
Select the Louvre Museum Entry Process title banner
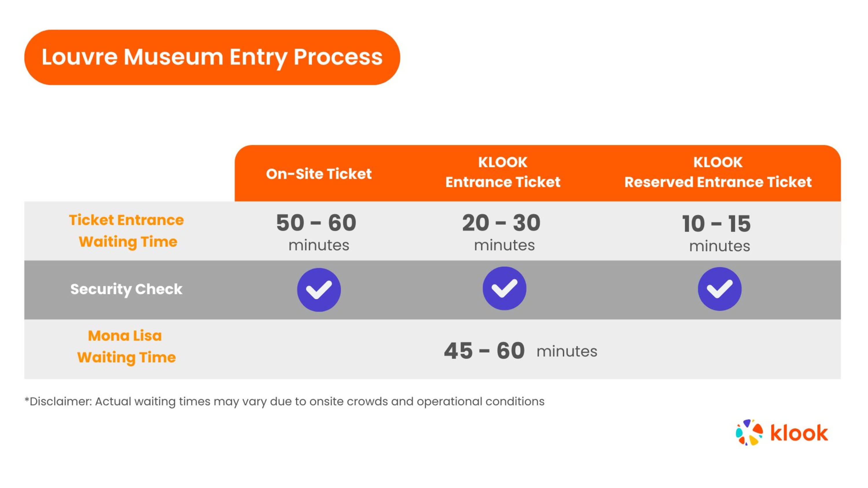[212, 57]
